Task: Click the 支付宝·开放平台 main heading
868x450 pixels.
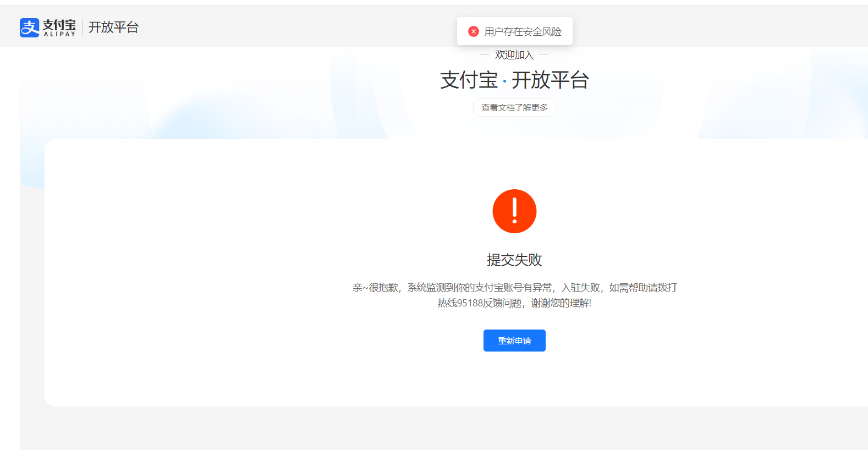Action: coord(514,80)
